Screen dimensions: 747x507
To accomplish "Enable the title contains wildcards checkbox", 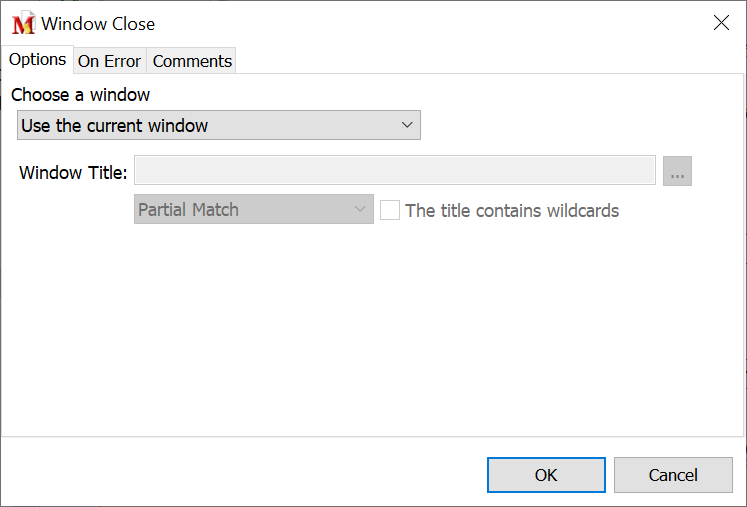I will point(390,210).
